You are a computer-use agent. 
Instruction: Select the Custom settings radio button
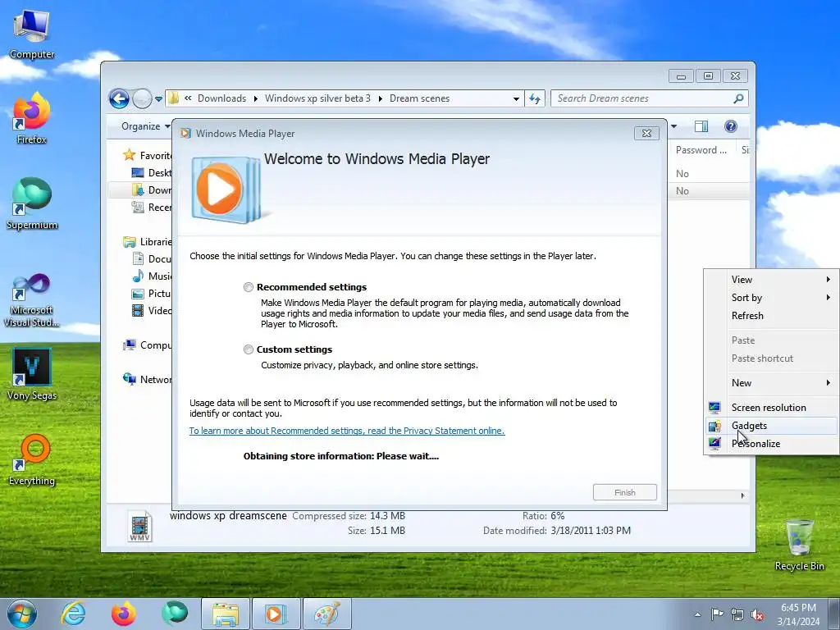[248, 349]
